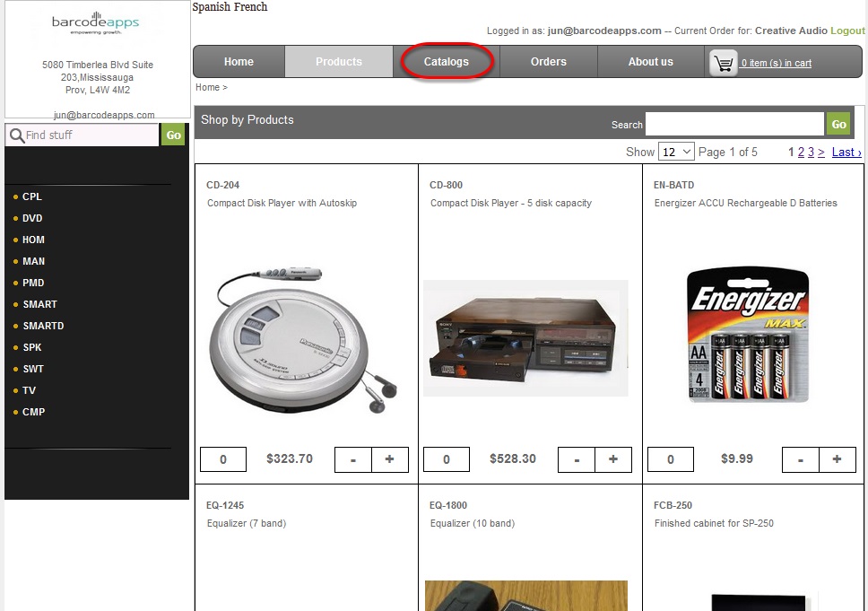Open the CD-204 disk player image
Image resolution: width=868 pixels, height=611 pixels.
click(x=304, y=339)
